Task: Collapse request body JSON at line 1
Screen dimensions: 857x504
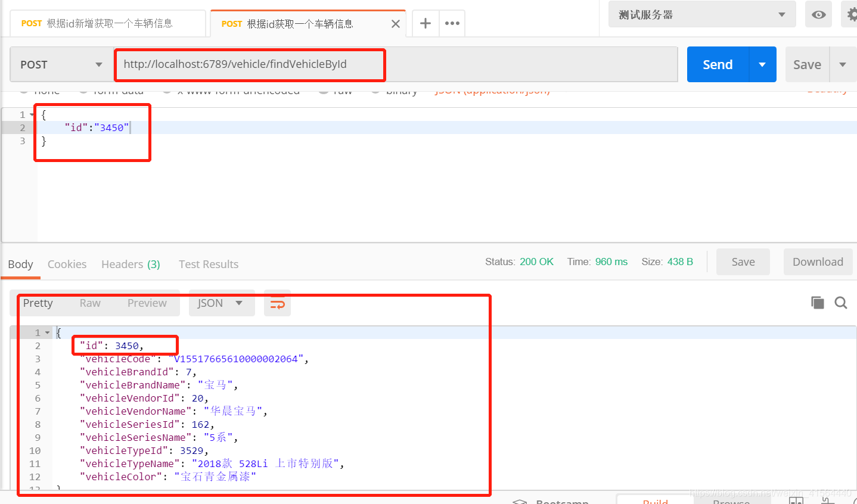Action: point(32,114)
